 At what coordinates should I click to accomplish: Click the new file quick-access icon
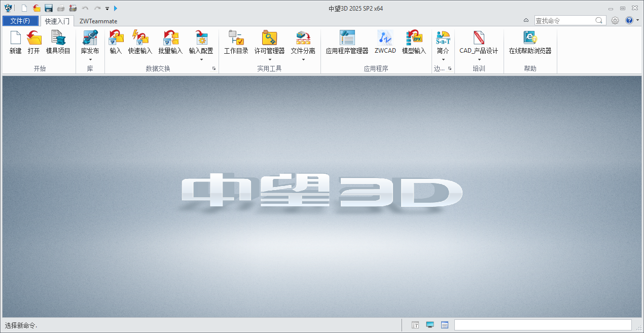coord(24,8)
